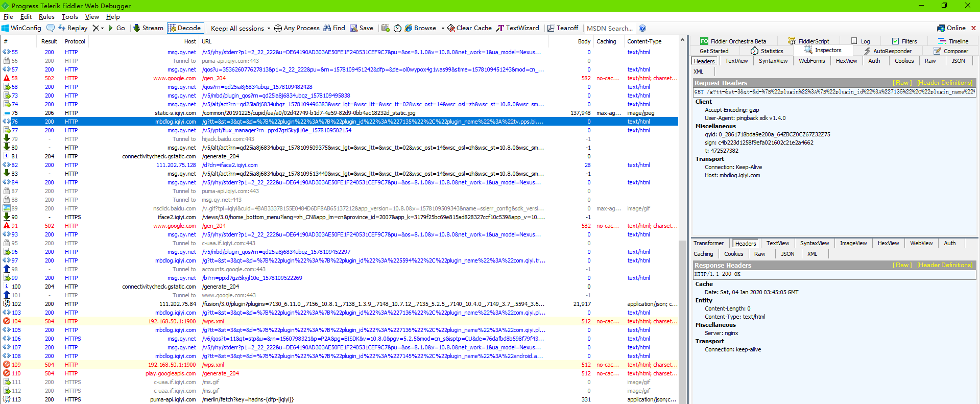Click the Online status indicator
This screenshot has width=980, height=404.
click(x=951, y=28)
